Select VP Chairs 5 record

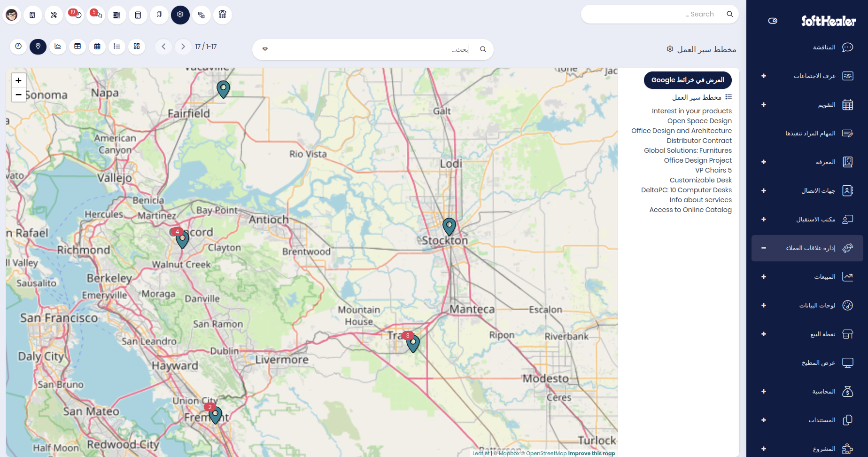[x=713, y=170]
